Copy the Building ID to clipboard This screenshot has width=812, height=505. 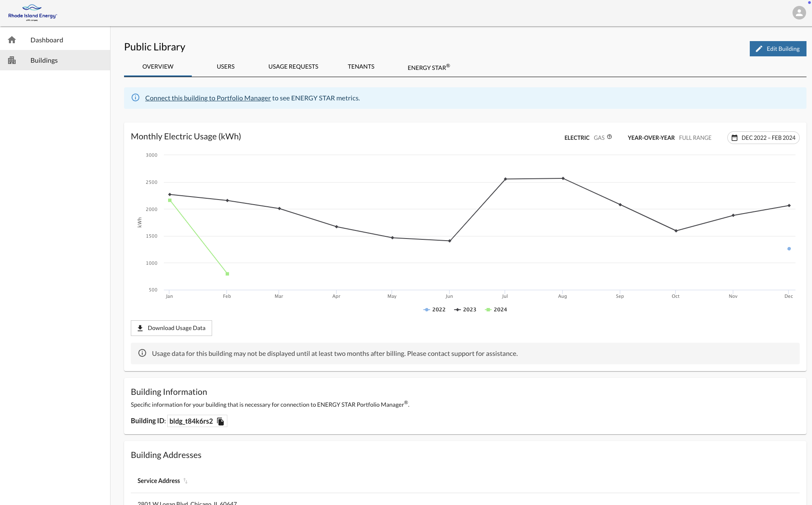[x=221, y=421]
